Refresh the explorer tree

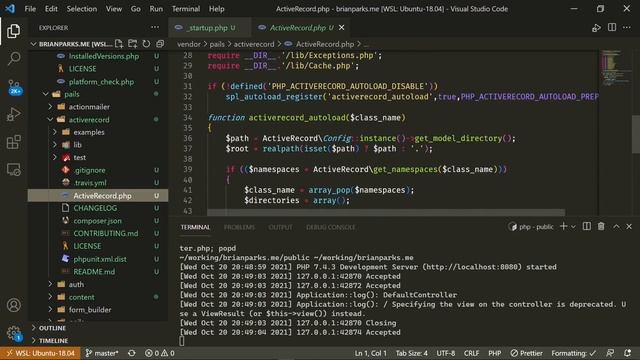[x=146, y=44]
